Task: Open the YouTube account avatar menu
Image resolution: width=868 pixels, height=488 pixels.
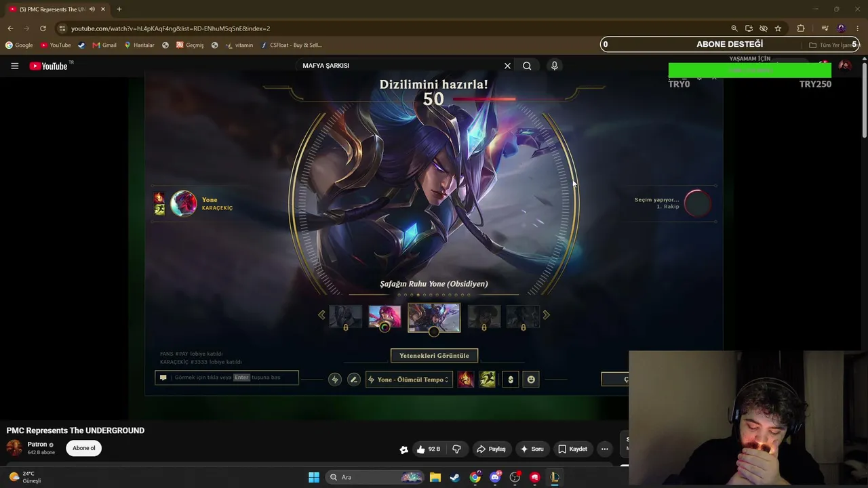Action: tap(844, 66)
